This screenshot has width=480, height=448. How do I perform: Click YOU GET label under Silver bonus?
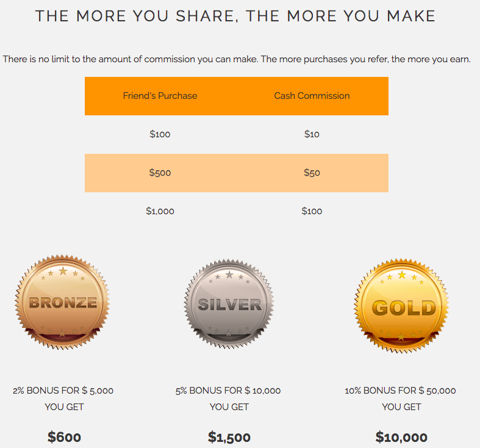pos(229,407)
